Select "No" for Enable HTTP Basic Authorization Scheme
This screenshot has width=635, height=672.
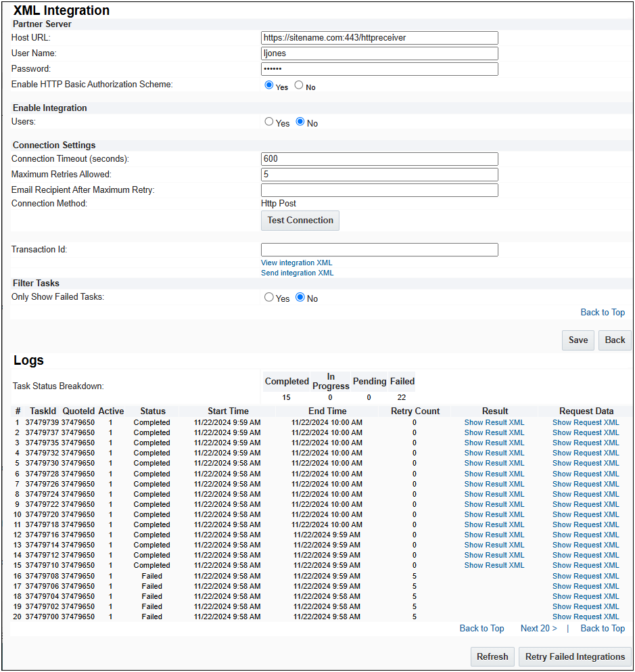click(x=299, y=86)
